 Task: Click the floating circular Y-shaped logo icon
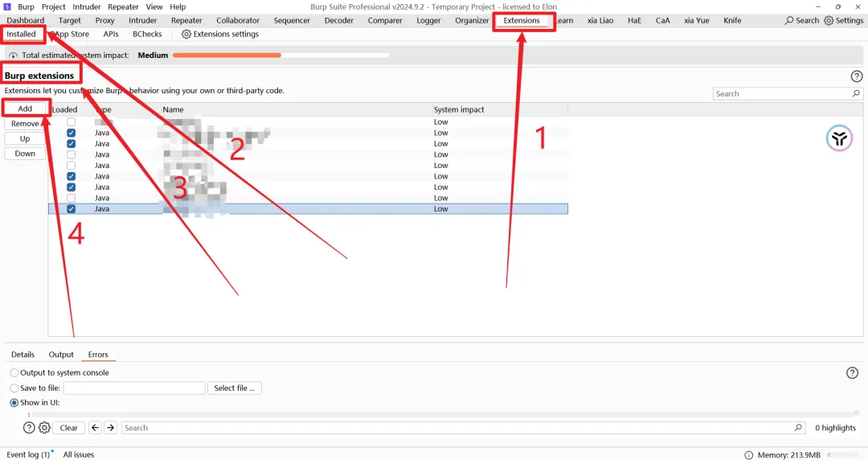[x=839, y=138]
